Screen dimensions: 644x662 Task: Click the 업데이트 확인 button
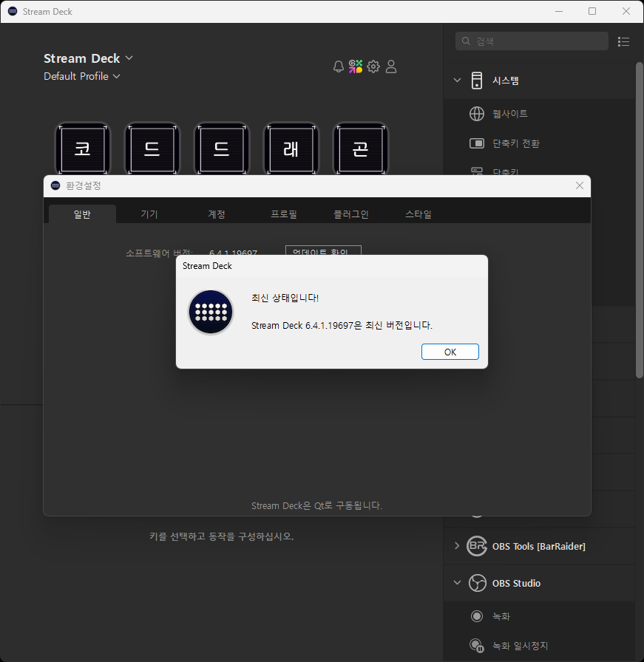[323, 250]
